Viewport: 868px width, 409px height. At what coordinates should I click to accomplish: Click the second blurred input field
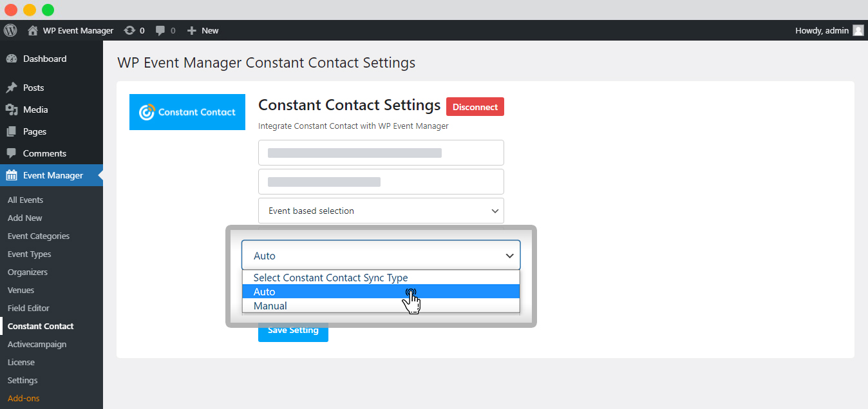(x=381, y=182)
